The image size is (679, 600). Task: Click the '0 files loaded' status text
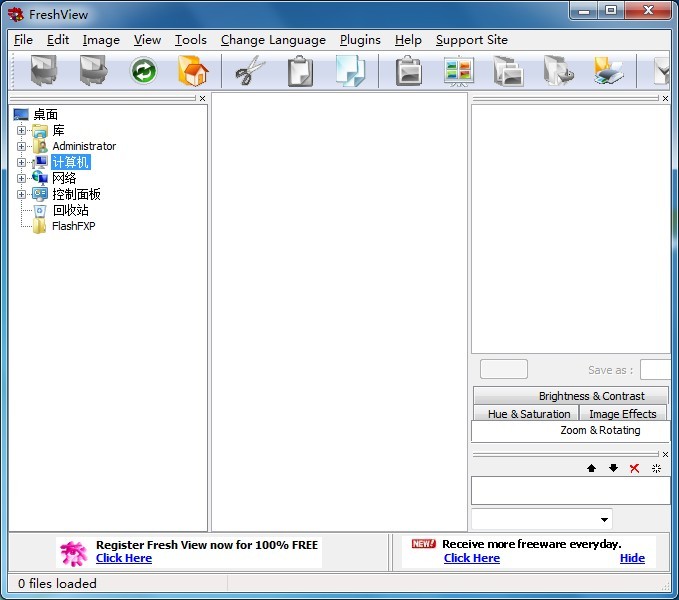[57, 584]
